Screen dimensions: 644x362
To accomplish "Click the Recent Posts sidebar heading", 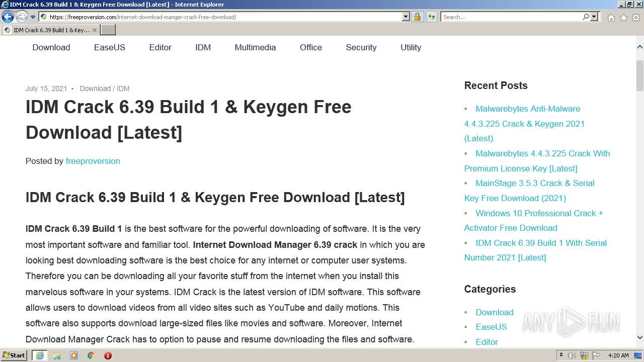I will click(496, 85).
